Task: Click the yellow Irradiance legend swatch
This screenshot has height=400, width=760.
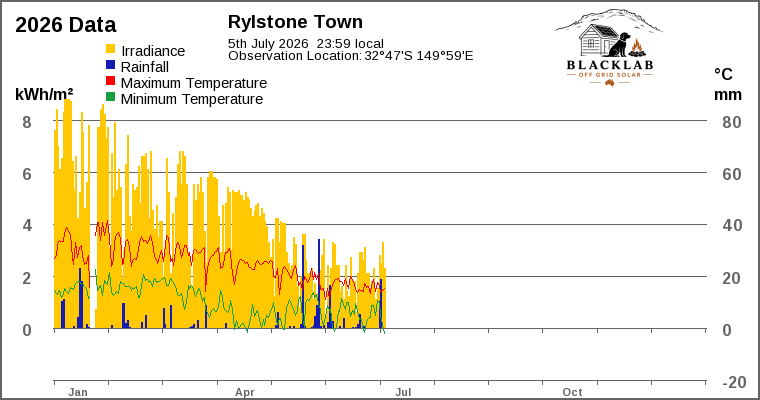Action: click(111, 49)
